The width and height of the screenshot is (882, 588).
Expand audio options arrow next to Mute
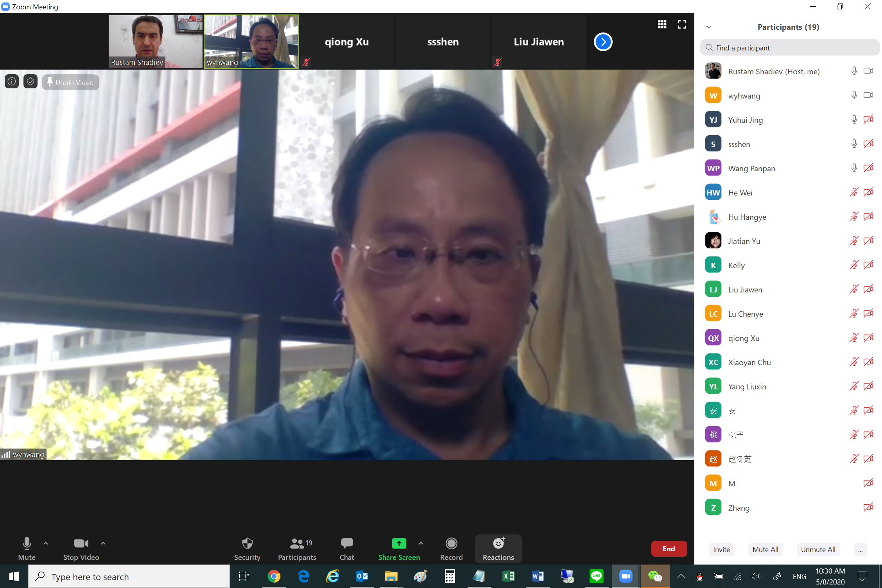[x=46, y=543]
